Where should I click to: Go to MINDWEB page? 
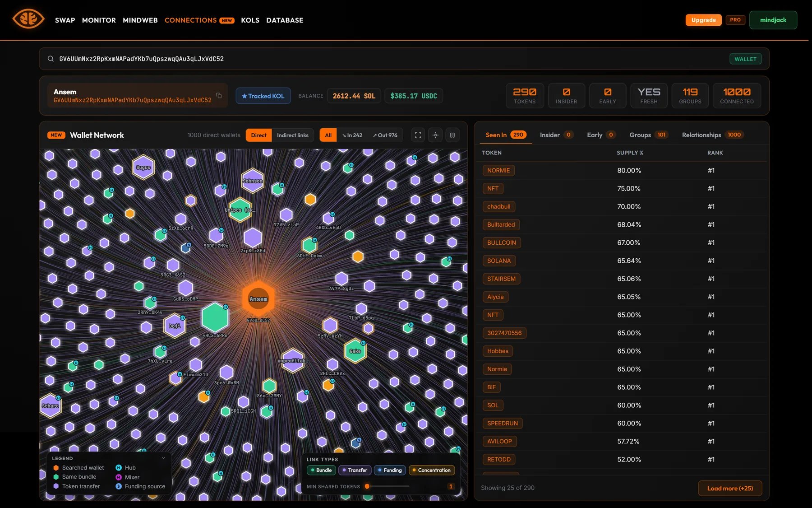point(140,20)
